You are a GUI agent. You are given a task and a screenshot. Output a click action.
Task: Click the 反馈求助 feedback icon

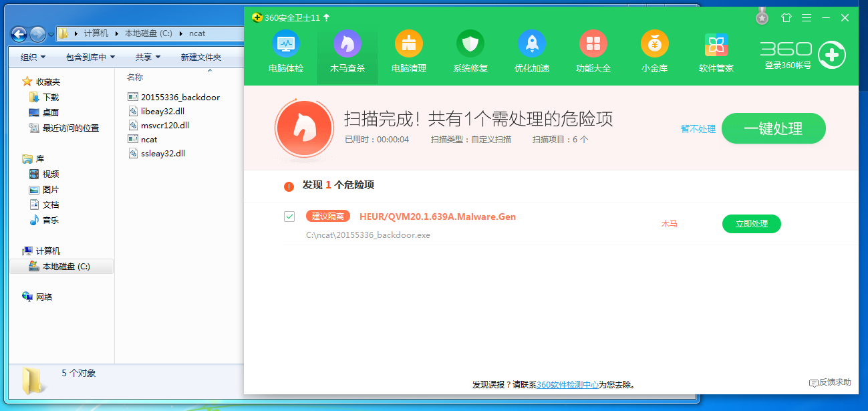(813, 383)
